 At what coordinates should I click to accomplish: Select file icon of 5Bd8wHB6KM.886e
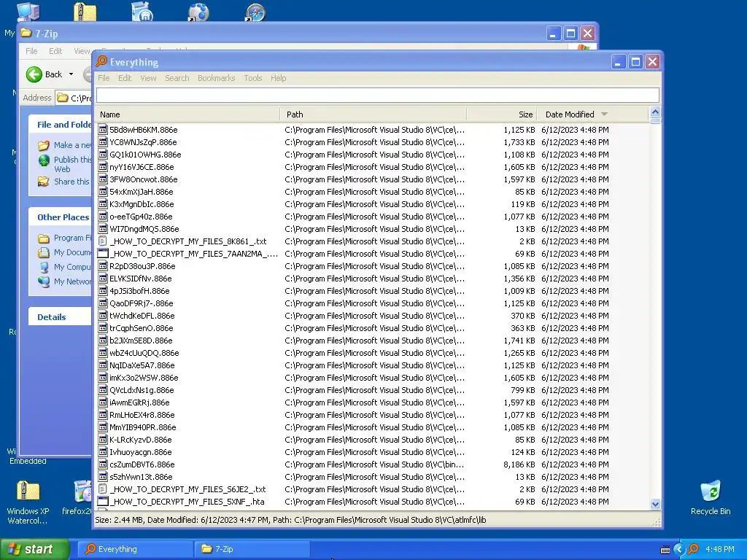[102, 130]
